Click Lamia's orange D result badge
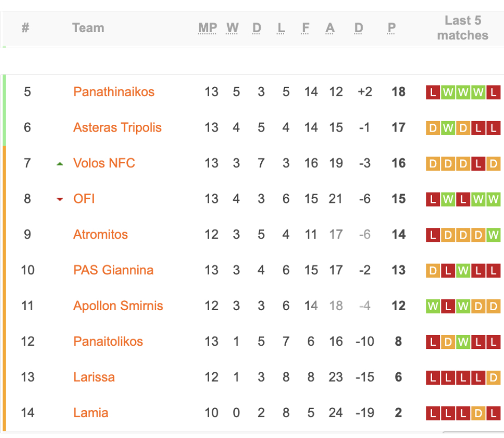This screenshot has width=504, height=438. coord(478,413)
